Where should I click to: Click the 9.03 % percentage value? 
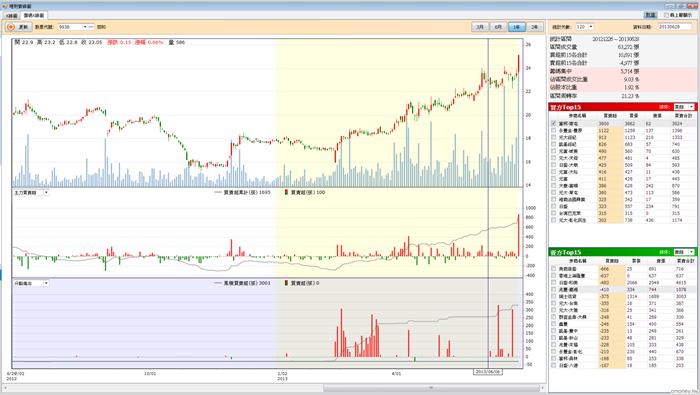631,79
